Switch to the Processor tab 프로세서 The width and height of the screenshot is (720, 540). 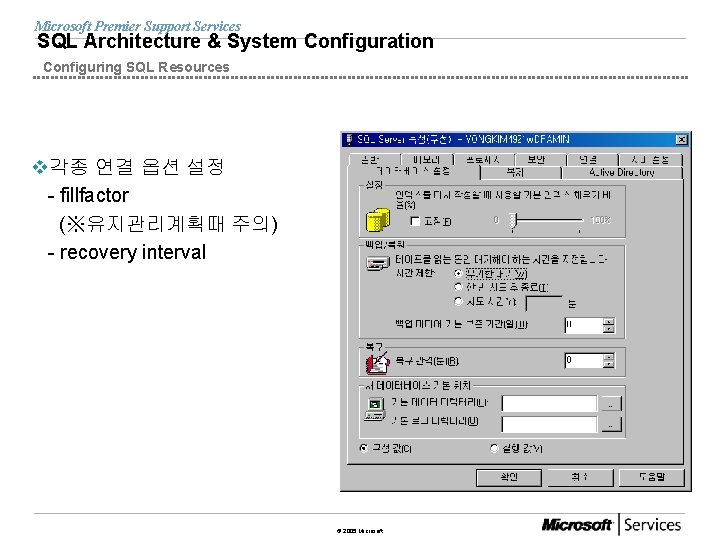[483, 160]
